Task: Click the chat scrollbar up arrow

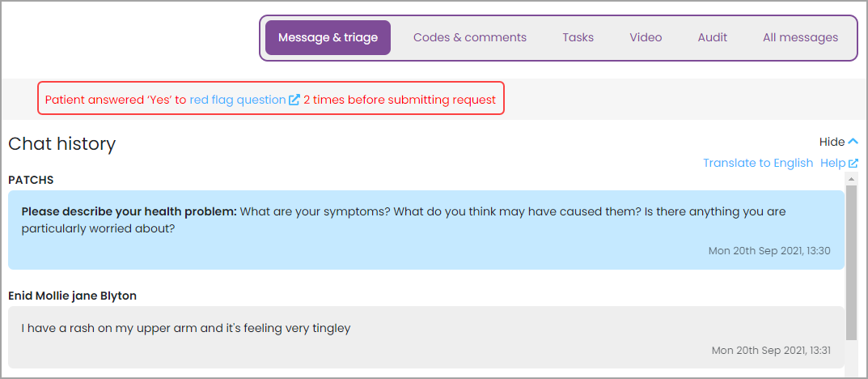Action: click(851, 178)
